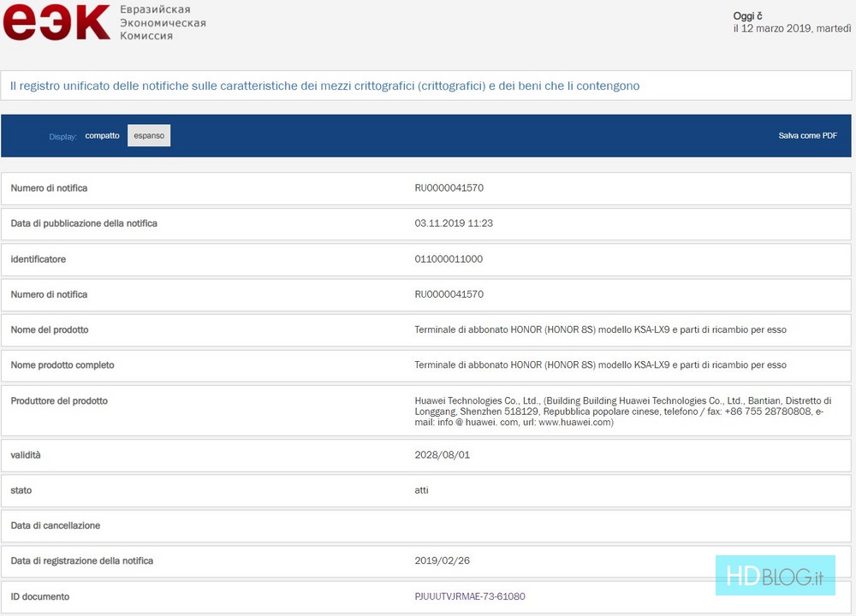Click the date il 12 marzo 2019, martedì

click(792, 28)
